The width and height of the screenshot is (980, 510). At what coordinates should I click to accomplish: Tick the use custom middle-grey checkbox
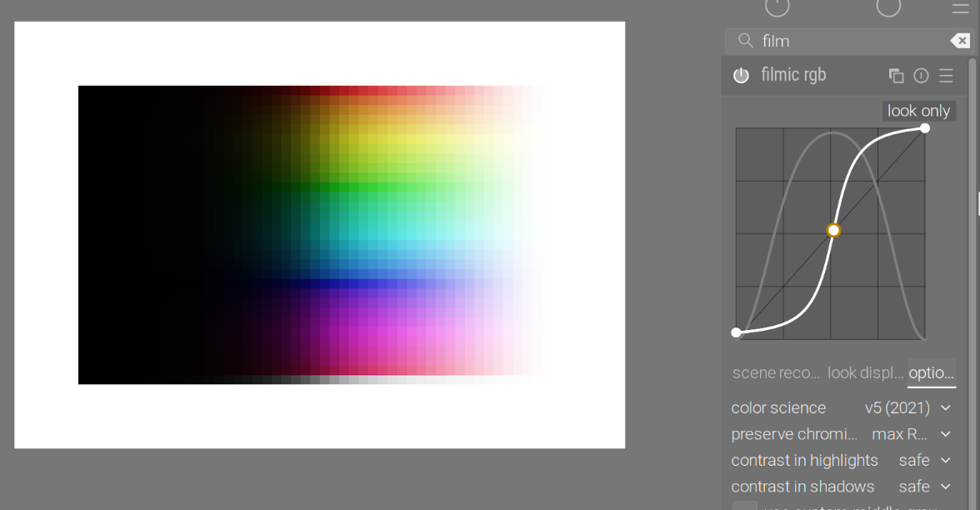coord(744,507)
